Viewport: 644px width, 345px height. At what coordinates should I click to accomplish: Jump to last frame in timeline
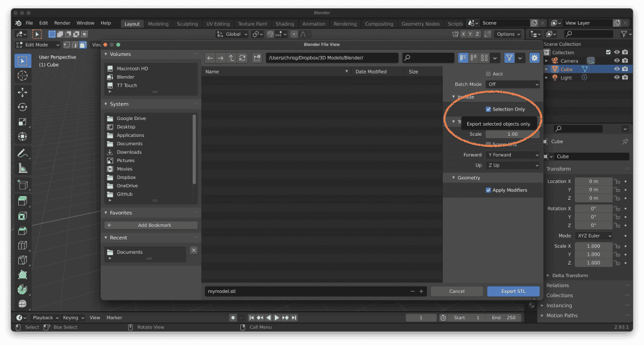tap(294, 317)
